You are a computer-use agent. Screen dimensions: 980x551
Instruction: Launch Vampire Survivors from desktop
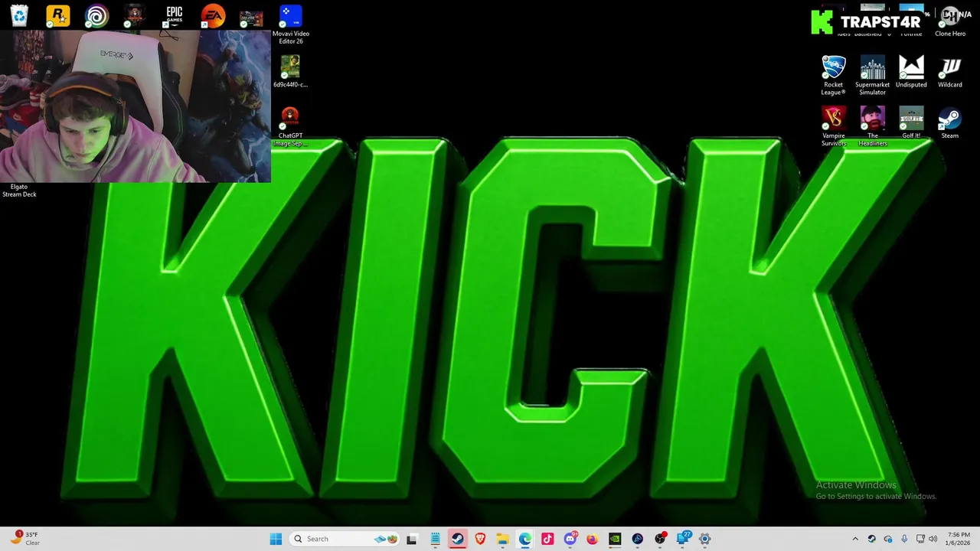(x=833, y=126)
